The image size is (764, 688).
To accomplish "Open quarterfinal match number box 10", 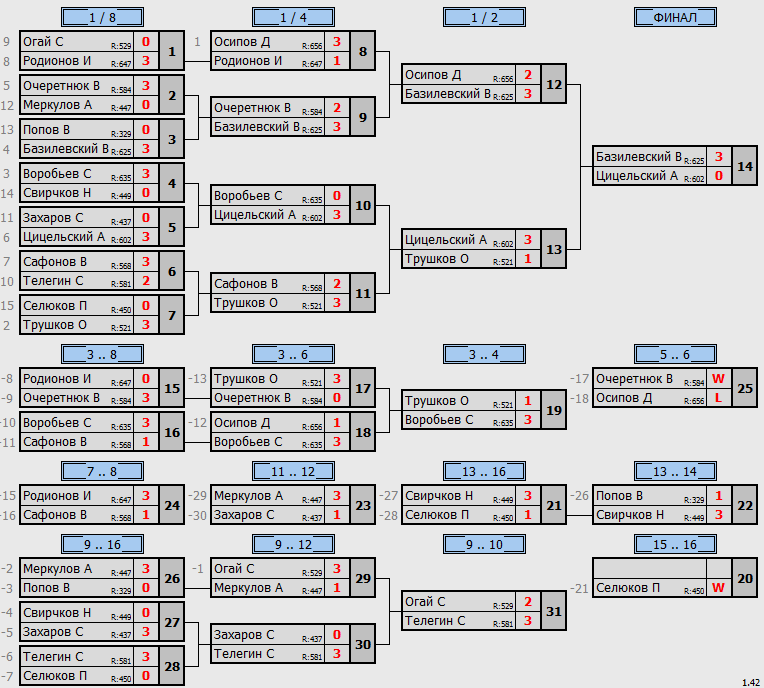I will point(363,205).
